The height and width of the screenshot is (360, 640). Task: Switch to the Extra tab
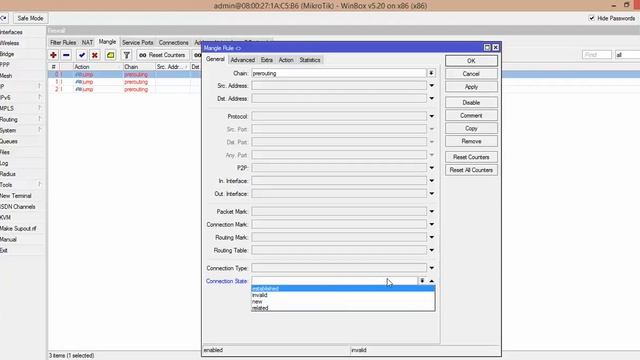(267, 60)
